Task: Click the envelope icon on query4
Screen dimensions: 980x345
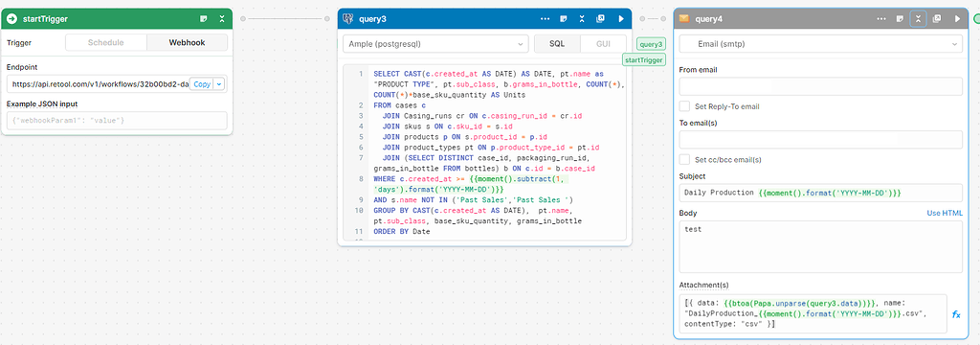Action: pyautogui.click(x=683, y=19)
